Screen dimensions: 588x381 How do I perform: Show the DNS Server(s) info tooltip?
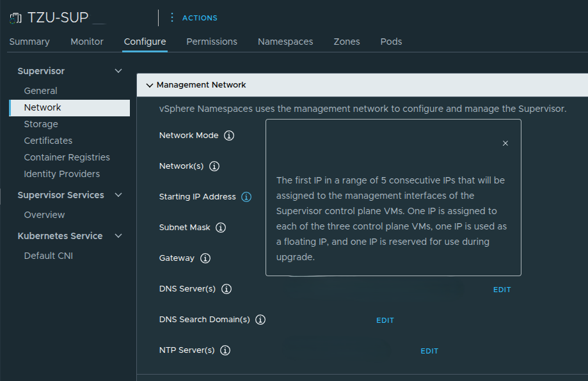click(x=226, y=289)
